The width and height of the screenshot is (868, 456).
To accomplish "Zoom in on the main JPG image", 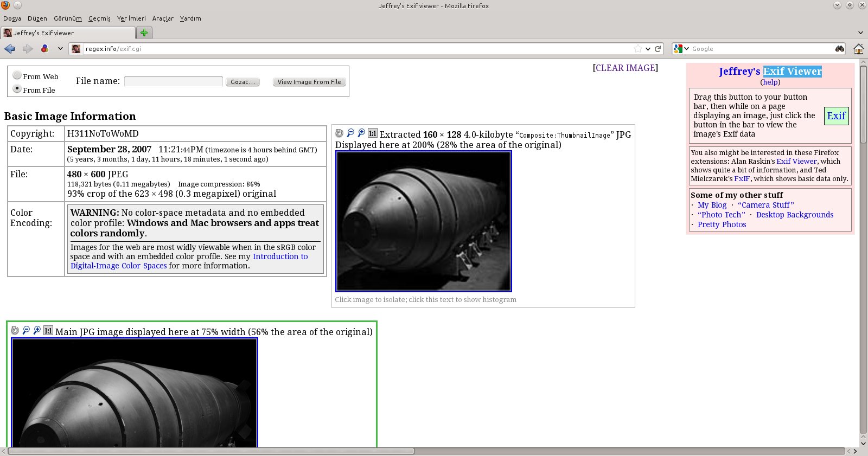I will [x=37, y=330].
